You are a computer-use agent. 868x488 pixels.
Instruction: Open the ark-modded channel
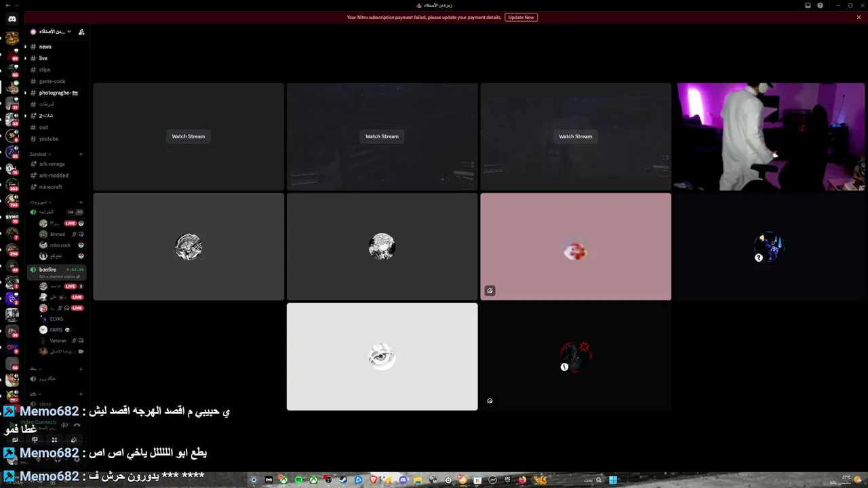[56, 176]
